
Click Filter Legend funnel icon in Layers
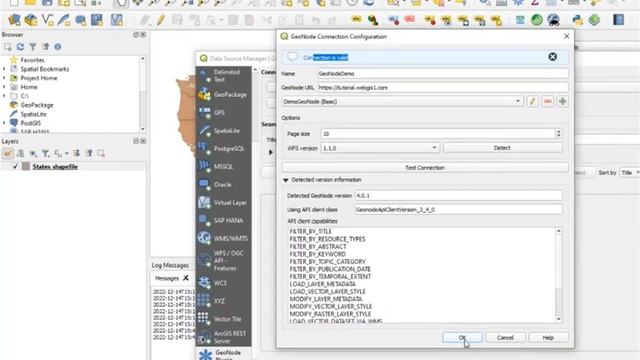pos(45,153)
